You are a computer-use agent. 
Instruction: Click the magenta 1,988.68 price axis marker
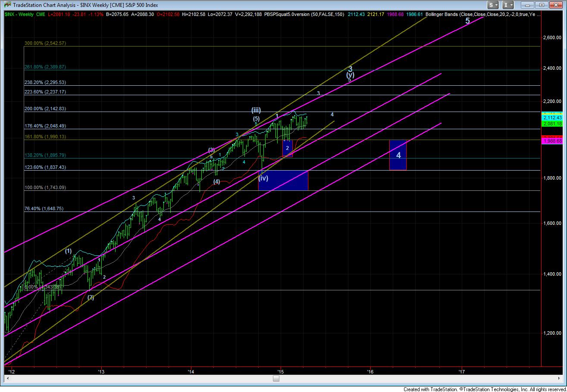[553, 142]
